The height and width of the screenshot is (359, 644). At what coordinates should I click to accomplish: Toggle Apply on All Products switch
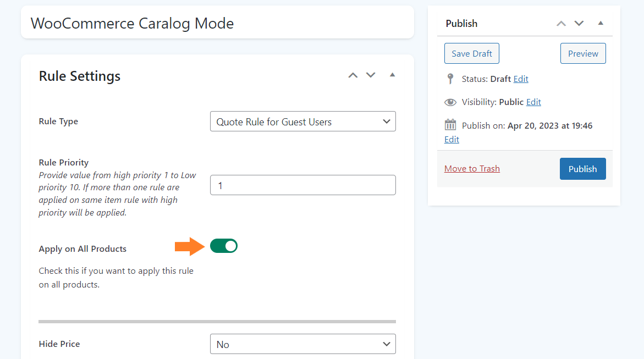click(x=224, y=246)
